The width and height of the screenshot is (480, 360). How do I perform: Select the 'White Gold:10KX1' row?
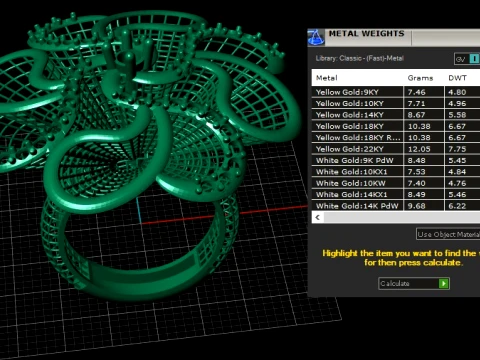[x=396, y=172]
